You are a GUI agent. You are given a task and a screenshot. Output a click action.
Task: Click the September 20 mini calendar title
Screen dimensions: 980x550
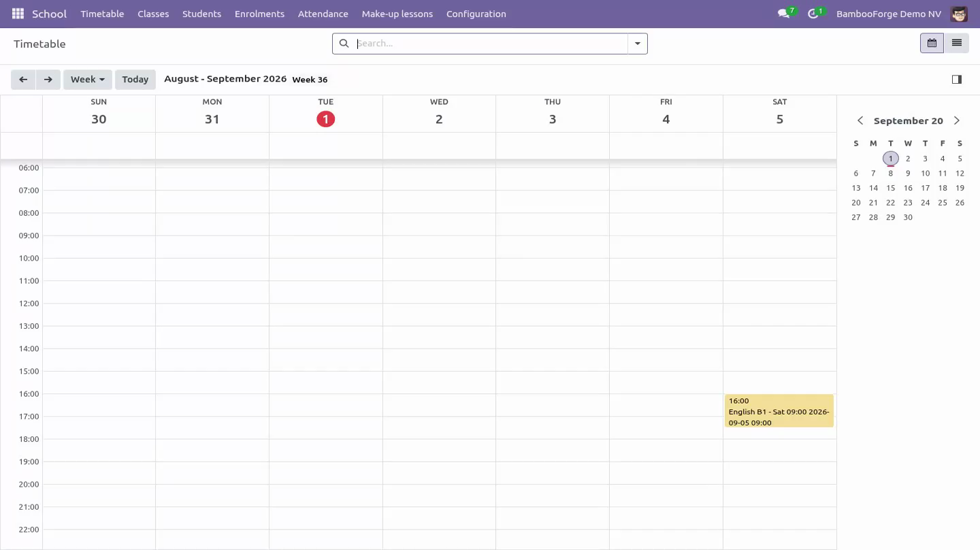[909, 120]
